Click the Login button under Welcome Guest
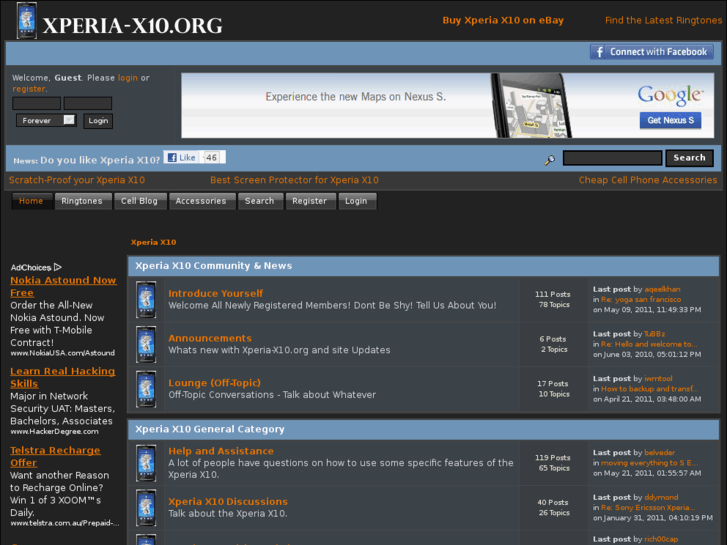The image size is (727, 545). point(98,121)
